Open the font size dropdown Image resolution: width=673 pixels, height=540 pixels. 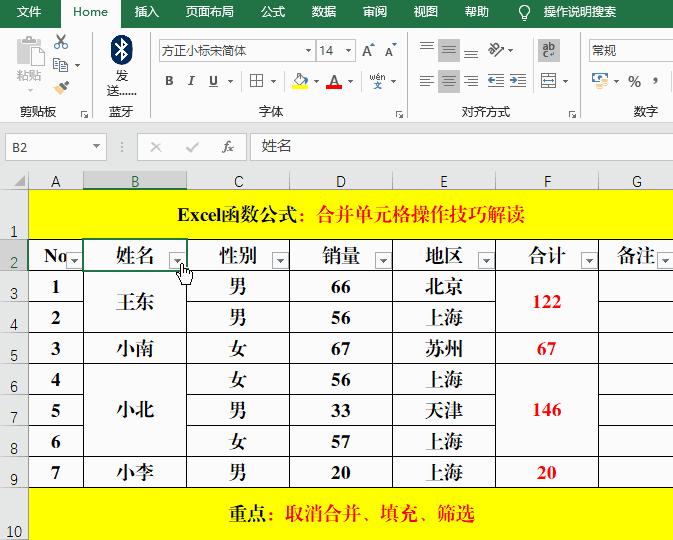pyautogui.click(x=349, y=51)
